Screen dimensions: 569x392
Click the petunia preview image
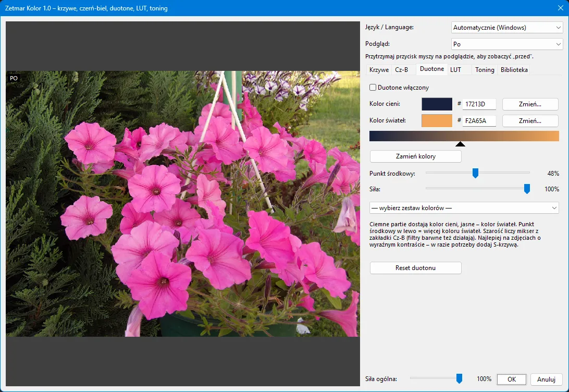[x=183, y=204]
